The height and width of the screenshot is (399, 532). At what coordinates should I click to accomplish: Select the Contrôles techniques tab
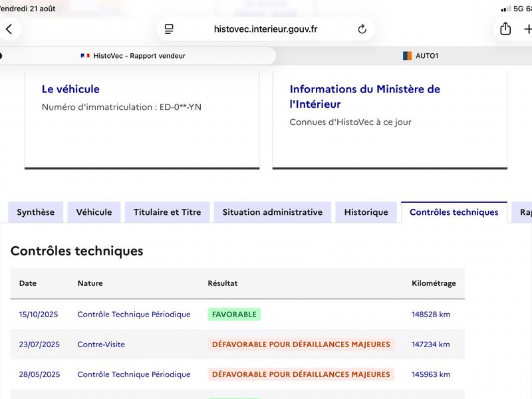coord(454,212)
